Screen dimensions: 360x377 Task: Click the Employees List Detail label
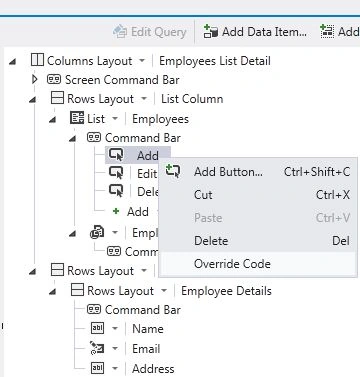pyautogui.click(x=215, y=61)
